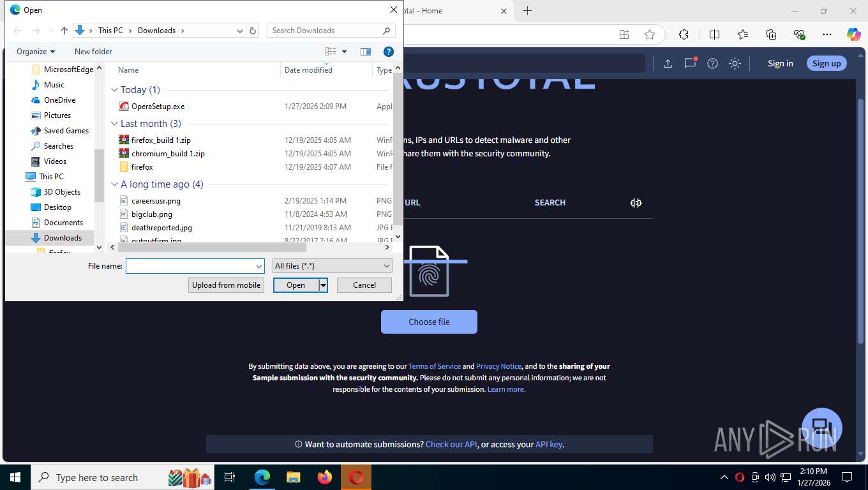Show the preview pane

(x=366, y=52)
